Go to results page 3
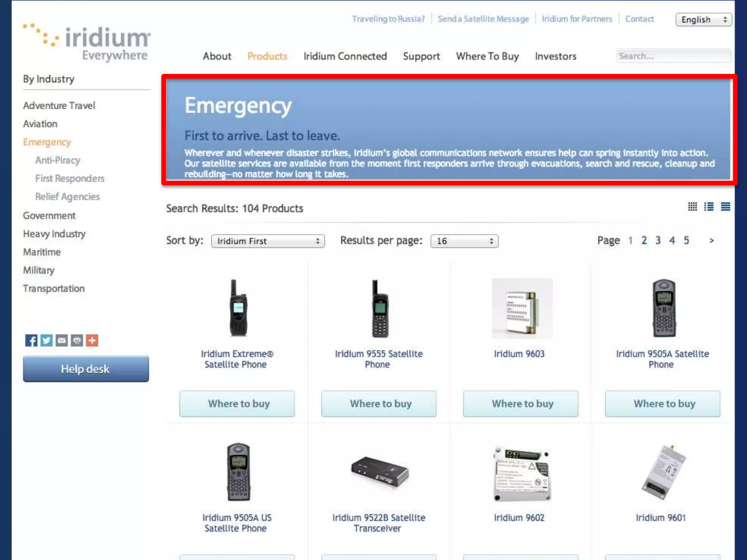Screen dimensions: 747x560 point(658,240)
